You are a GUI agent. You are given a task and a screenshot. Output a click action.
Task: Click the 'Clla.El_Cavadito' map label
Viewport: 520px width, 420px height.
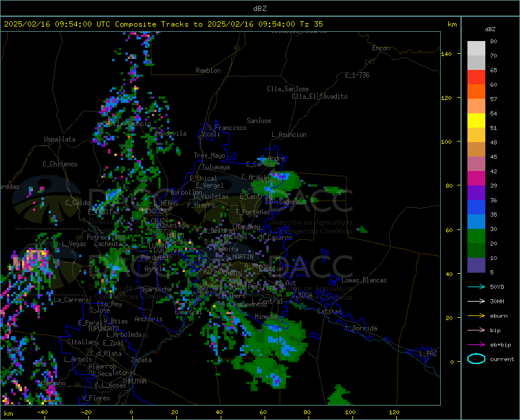click(x=320, y=96)
